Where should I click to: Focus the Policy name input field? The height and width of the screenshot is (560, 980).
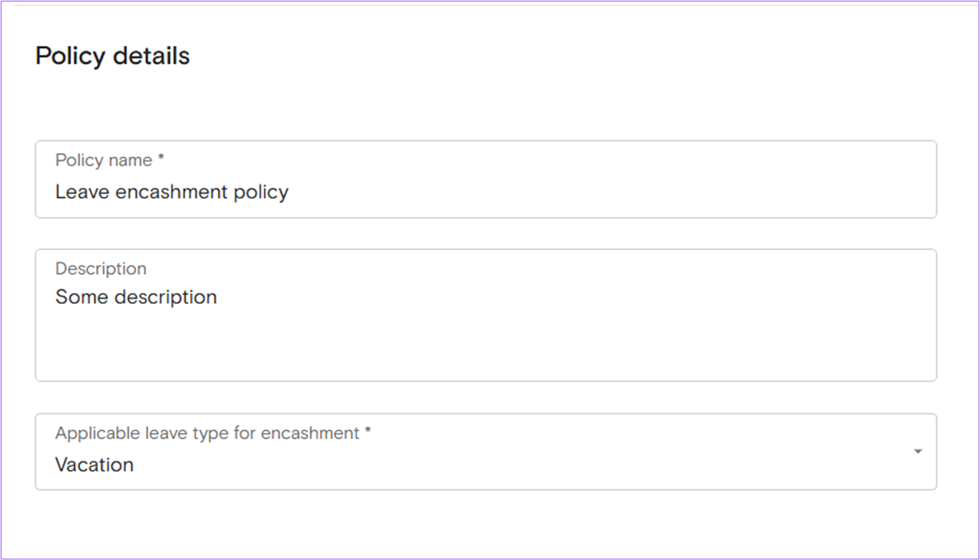click(x=486, y=180)
